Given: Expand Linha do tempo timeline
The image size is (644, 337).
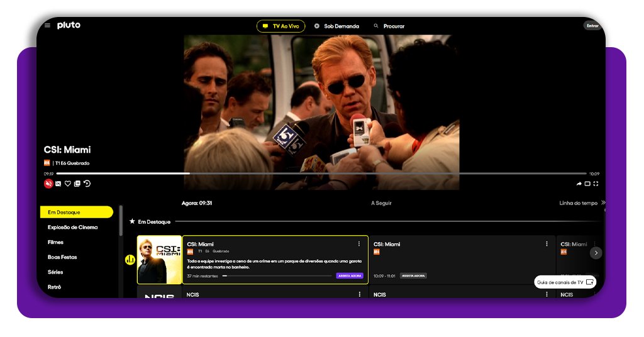Looking at the screenshot, I should point(582,203).
